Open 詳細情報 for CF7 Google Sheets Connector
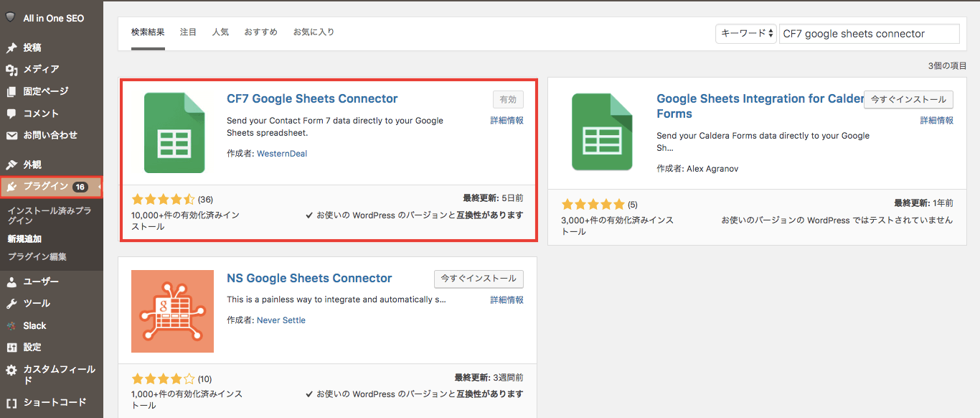 click(507, 121)
